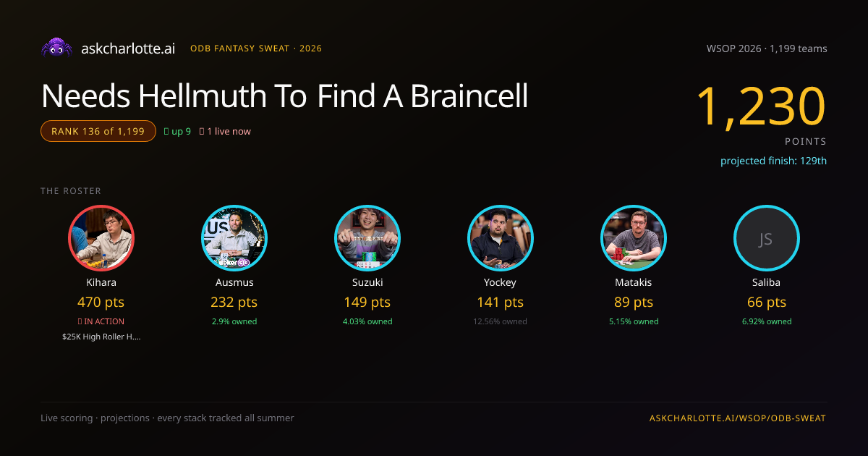Select Yockey's roster photo

[501, 238]
